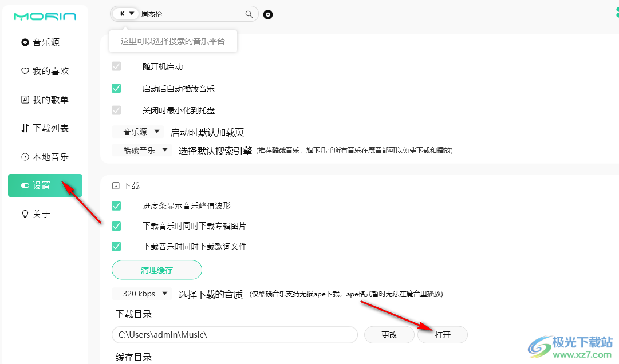Click the lightbulb icon for 关于
Viewport: 619px width, 364px height.
[x=25, y=214]
